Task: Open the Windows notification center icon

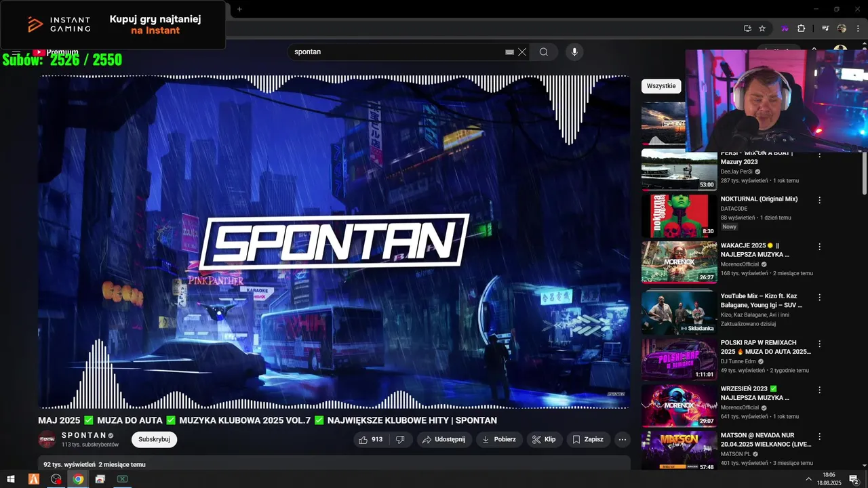Action: pos(854,479)
